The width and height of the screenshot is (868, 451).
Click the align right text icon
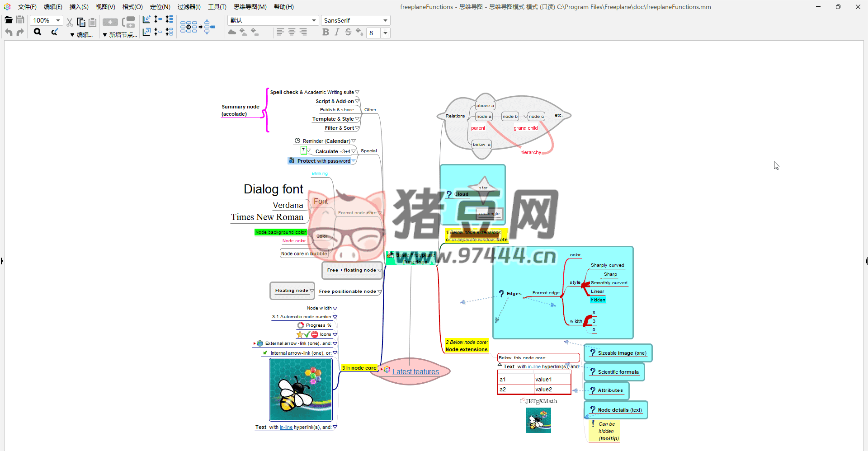303,32
